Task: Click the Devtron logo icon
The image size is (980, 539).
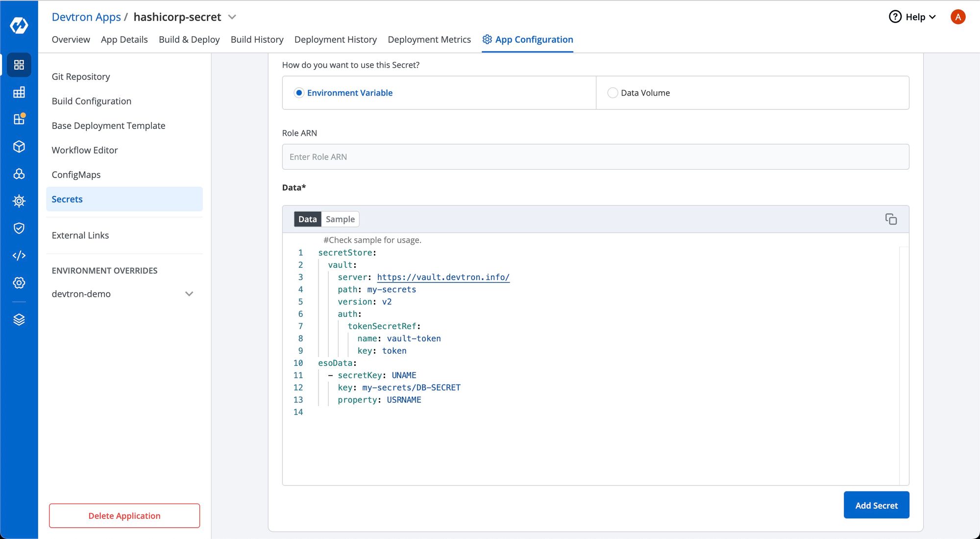Action: [x=19, y=25]
